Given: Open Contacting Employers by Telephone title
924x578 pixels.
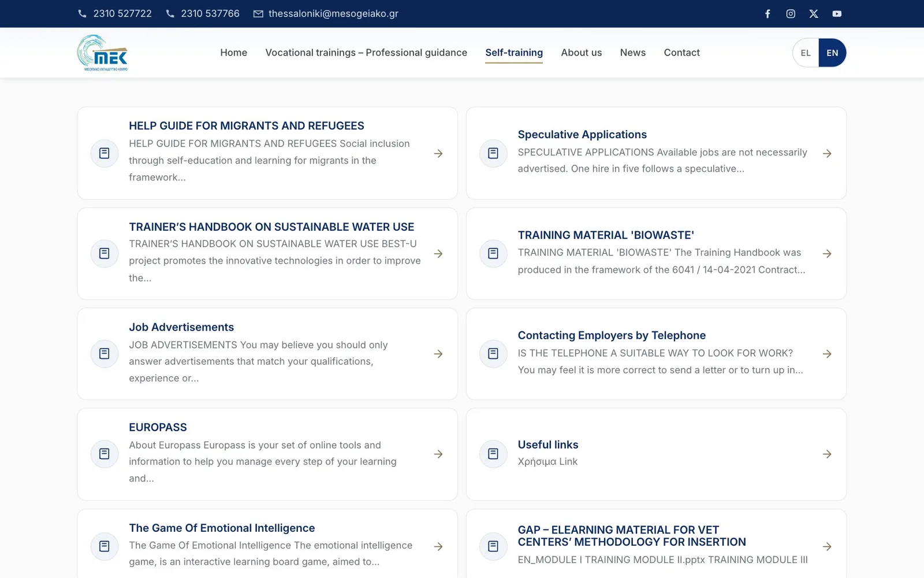Looking at the screenshot, I should [x=612, y=335].
